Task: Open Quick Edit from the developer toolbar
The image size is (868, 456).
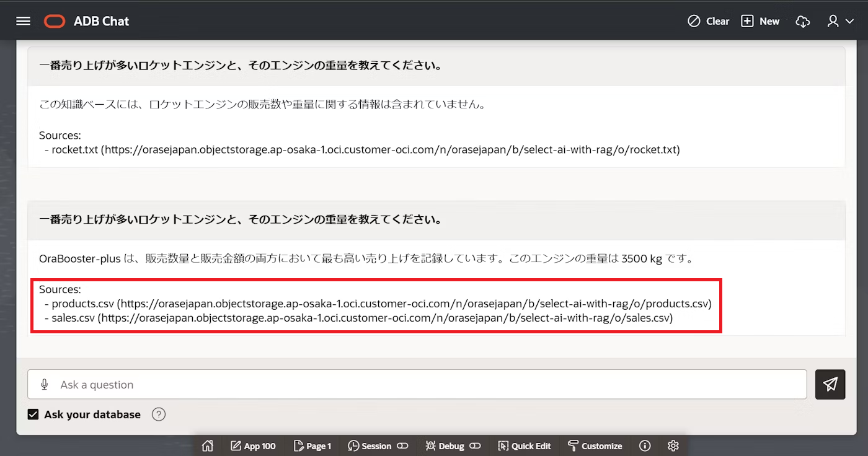Action: [524, 445]
